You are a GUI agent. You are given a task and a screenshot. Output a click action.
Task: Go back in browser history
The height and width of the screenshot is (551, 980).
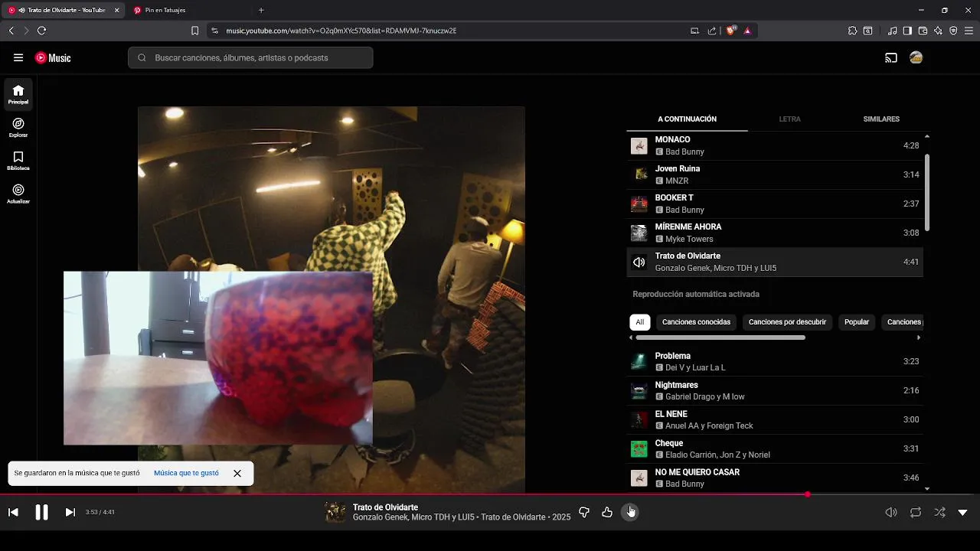[11, 31]
